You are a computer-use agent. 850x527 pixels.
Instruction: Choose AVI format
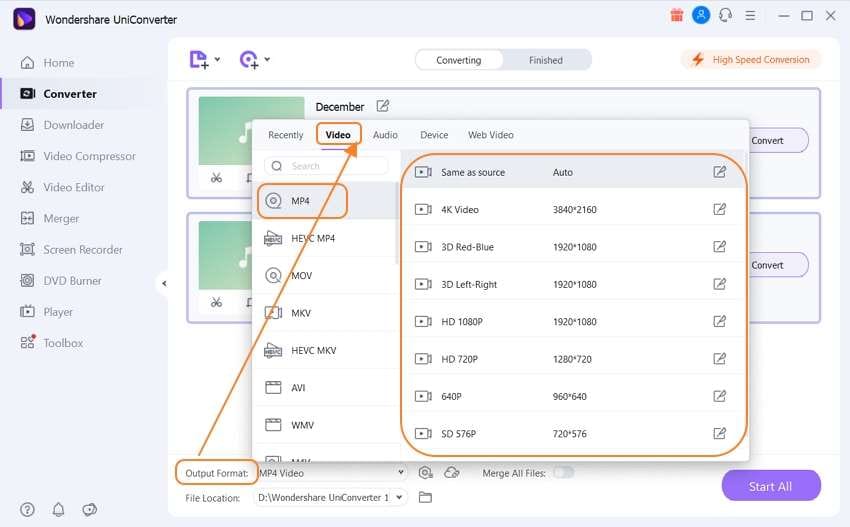click(325, 388)
